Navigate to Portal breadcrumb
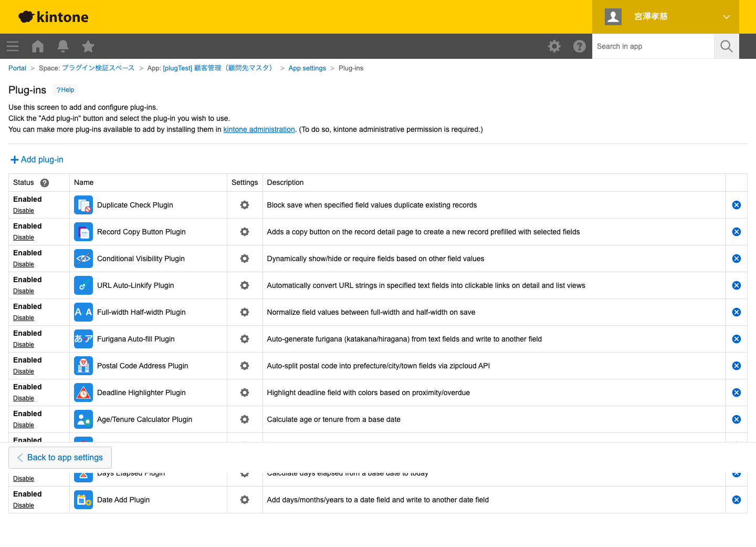 point(17,68)
